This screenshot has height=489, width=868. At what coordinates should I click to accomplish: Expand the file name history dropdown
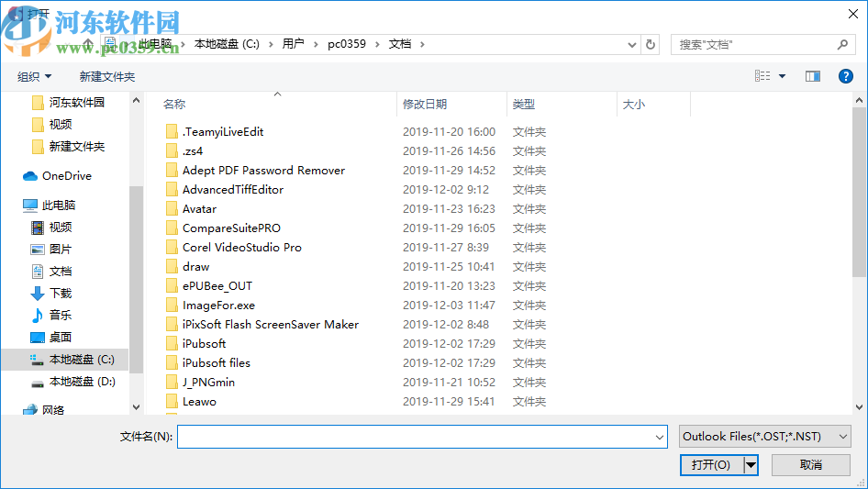[x=660, y=437]
